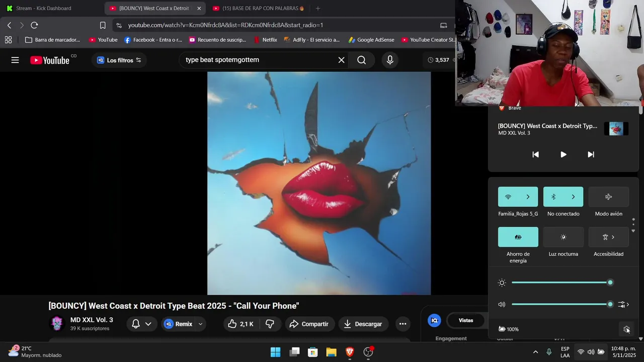Open Los filtros options
The image size is (644, 362).
(x=119, y=60)
